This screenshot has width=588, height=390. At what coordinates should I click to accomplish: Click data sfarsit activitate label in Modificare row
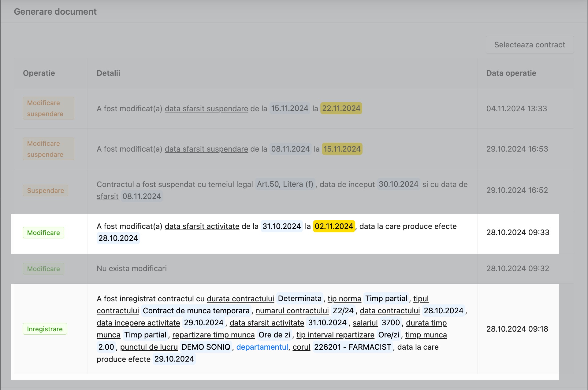[202, 226]
